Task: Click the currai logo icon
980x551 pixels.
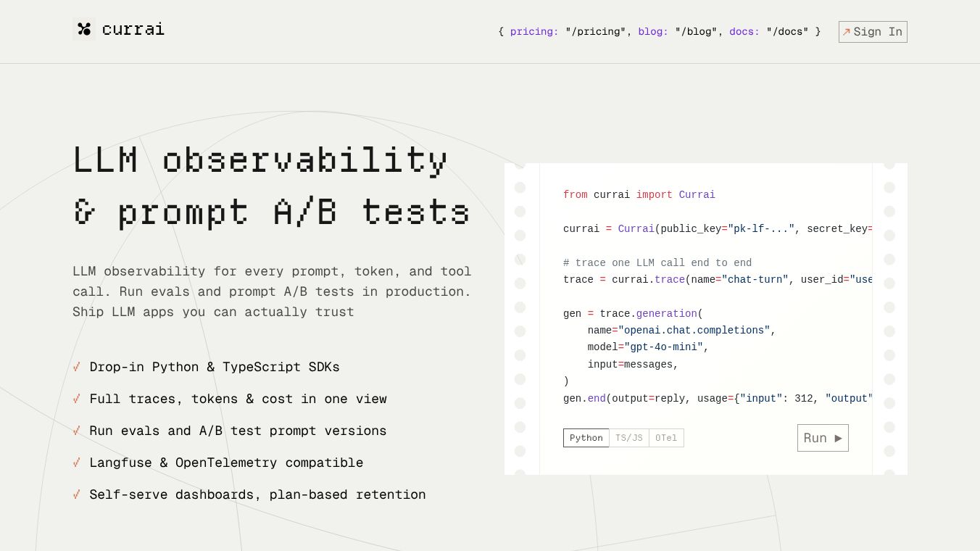Action: [x=84, y=29]
